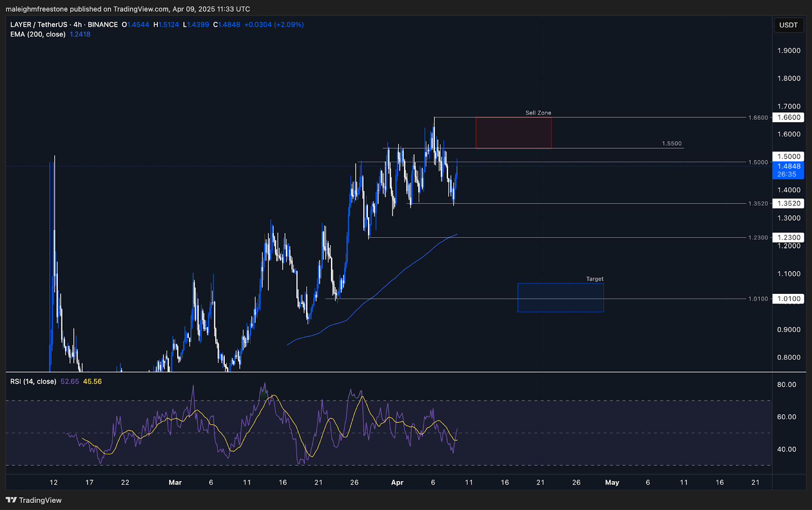Open the USDT currency selector
The height and width of the screenshot is (510, 812).
788,25
